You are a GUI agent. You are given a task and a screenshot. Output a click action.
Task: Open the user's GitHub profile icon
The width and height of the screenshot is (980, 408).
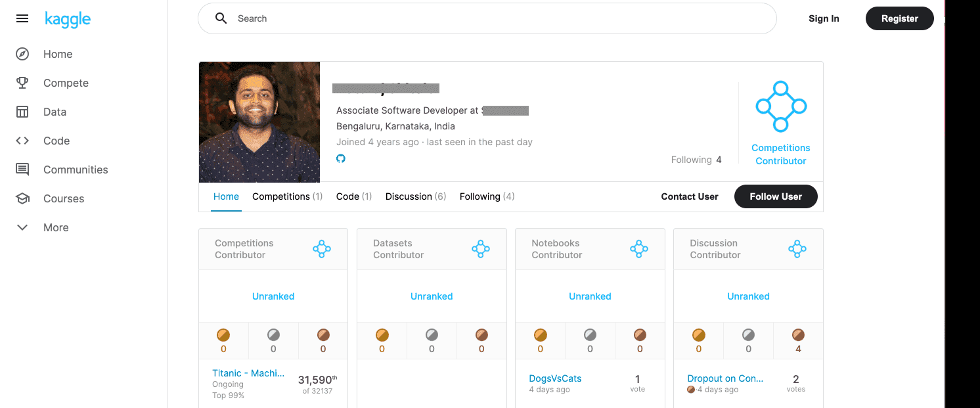click(x=341, y=158)
